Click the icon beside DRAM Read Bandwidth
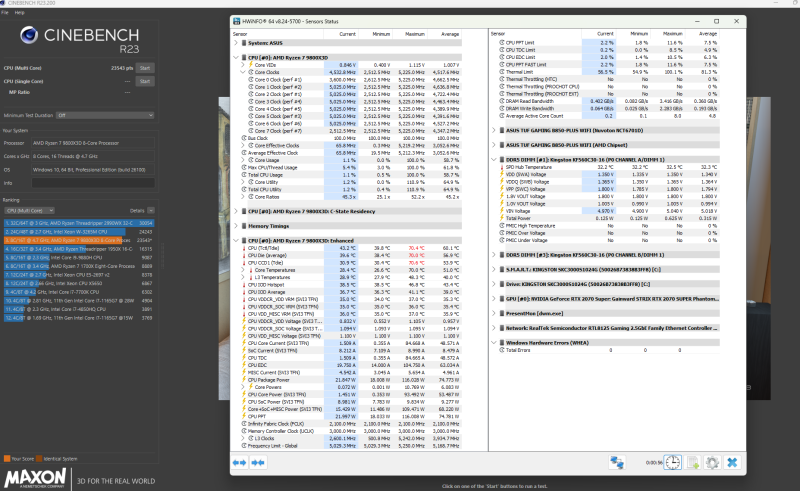 click(502, 101)
